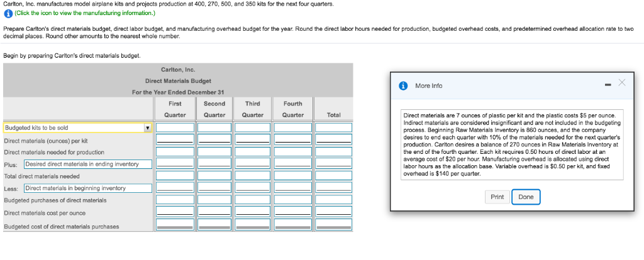Click Total budgeted purchases cell
The width and height of the screenshot is (644, 260).
[333, 200]
